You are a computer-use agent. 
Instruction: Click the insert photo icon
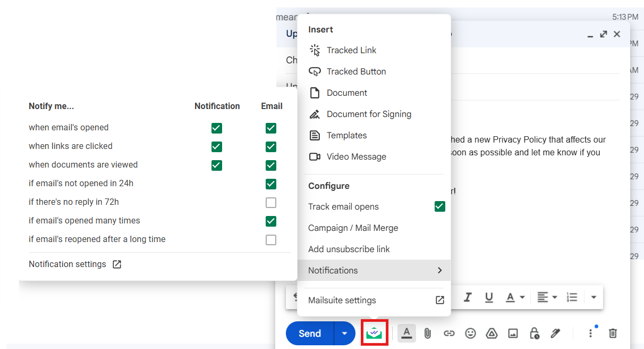click(x=513, y=334)
